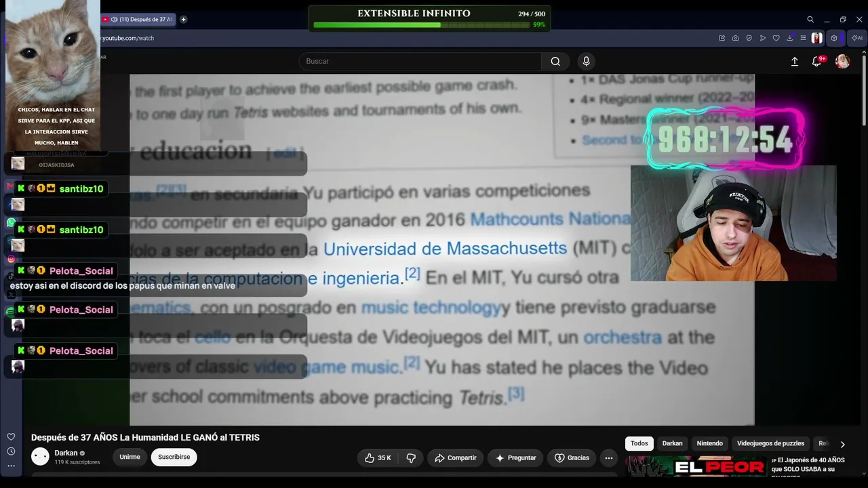Open the EL PEOR recommended video thumbnail
The image size is (868, 488).
(696, 466)
